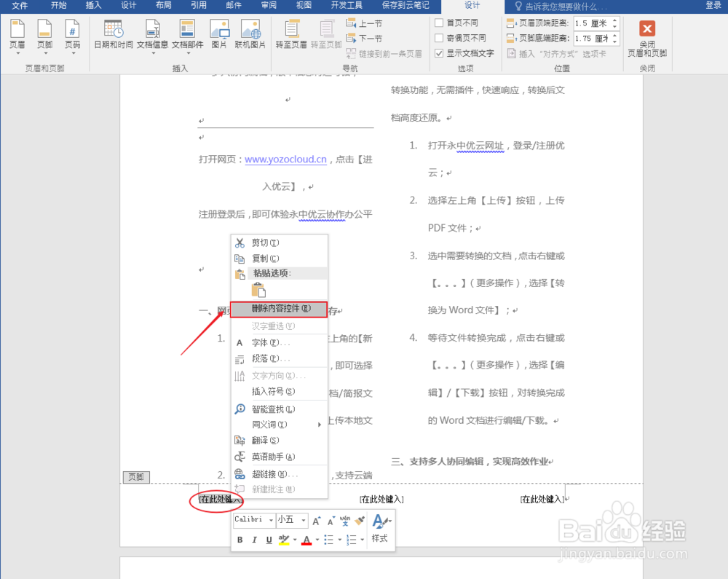728x579 pixels.
Task: Apply bullet list formatting
Action: 328,540
